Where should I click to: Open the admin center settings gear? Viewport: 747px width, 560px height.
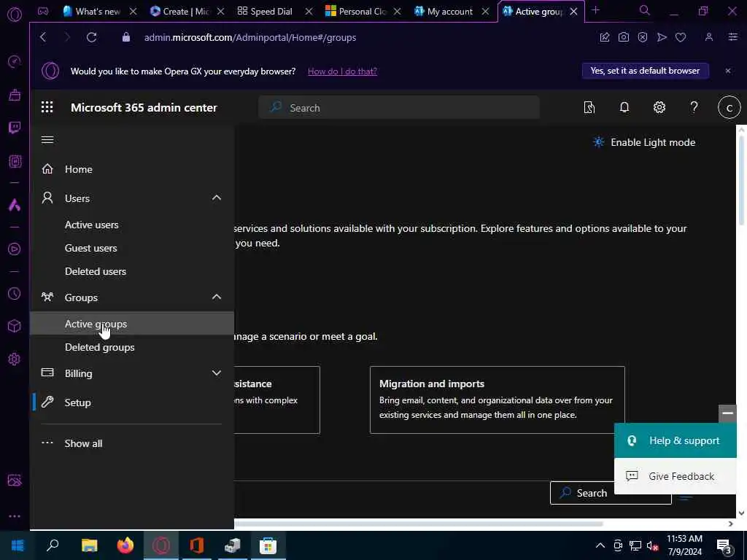pos(659,107)
